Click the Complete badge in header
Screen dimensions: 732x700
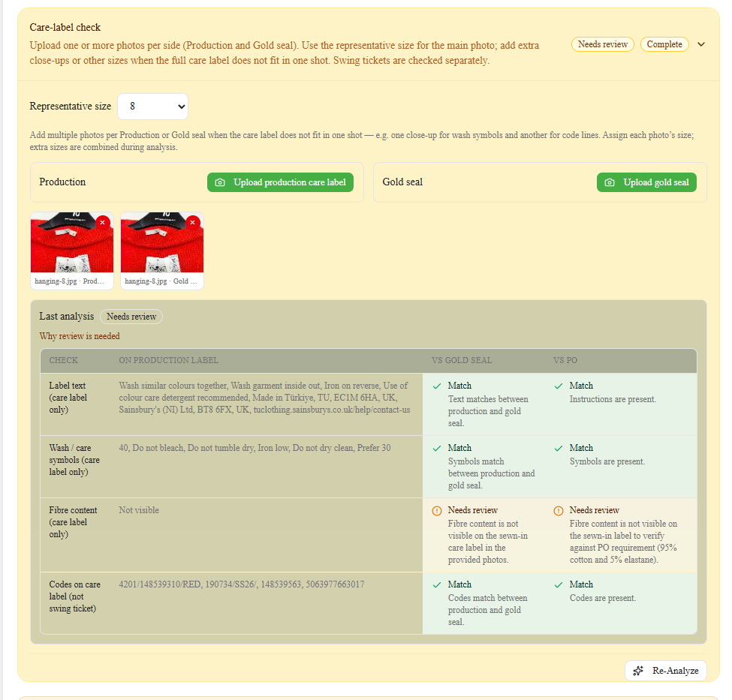[x=664, y=44]
